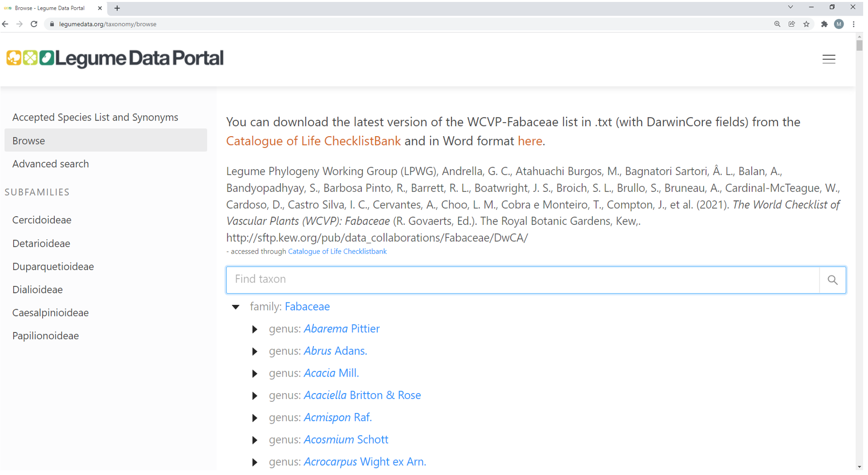Open the Chrome profile avatar

838,24
